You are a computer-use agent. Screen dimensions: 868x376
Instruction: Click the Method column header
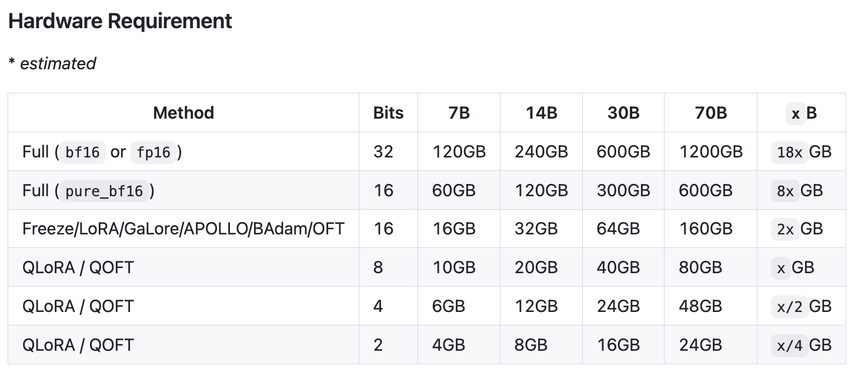click(183, 113)
